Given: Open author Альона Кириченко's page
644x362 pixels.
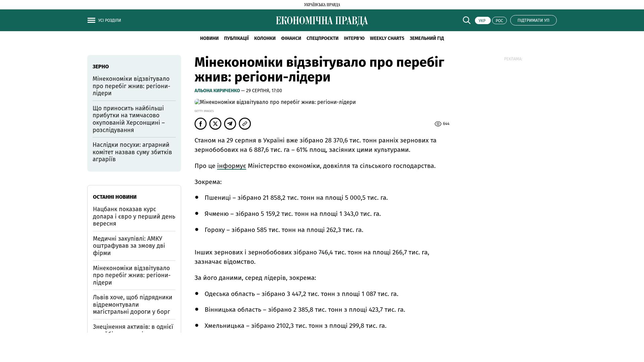Looking at the screenshot, I should coord(217,91).
